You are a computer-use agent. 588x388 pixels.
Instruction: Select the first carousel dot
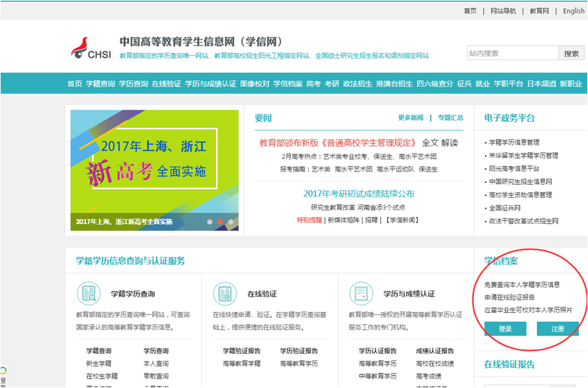(x=210, y=221)
